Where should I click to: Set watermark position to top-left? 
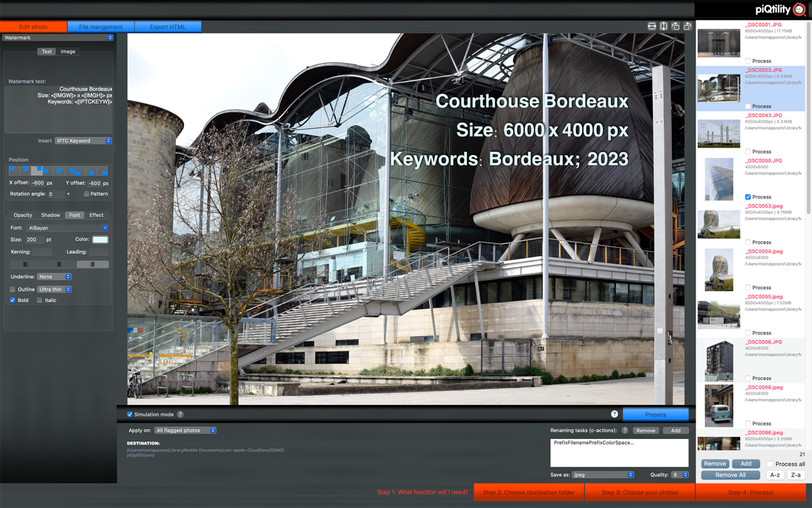[14, 171]
